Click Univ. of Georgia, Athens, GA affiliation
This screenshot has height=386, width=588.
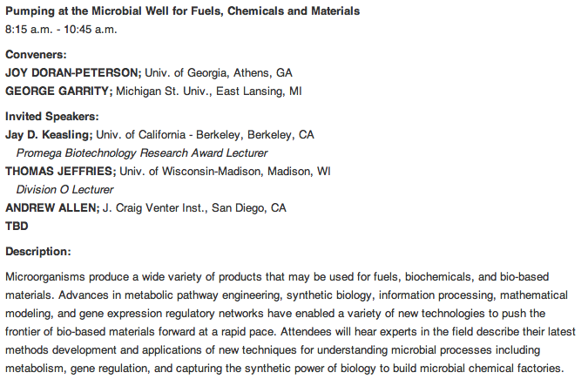click(x=219, y=71)
